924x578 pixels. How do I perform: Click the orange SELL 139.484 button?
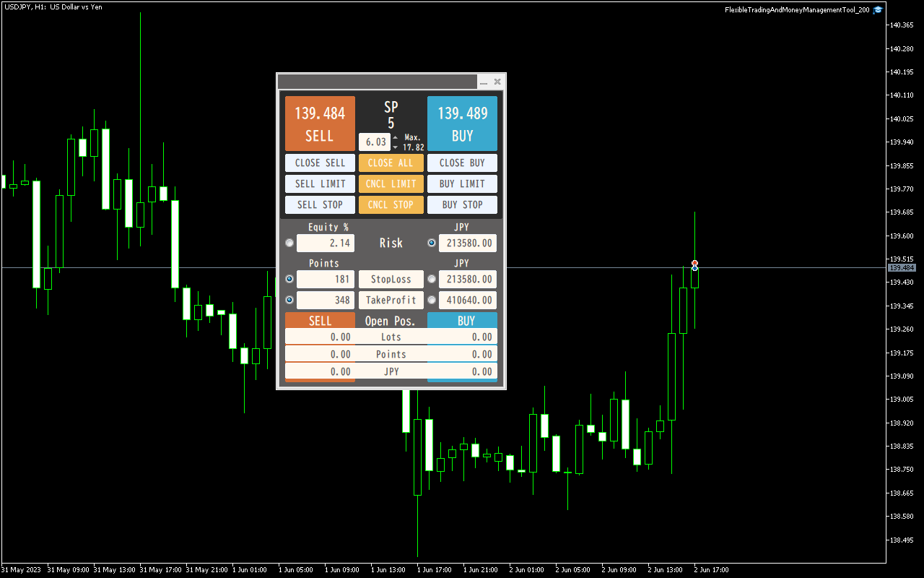point(320,124)
